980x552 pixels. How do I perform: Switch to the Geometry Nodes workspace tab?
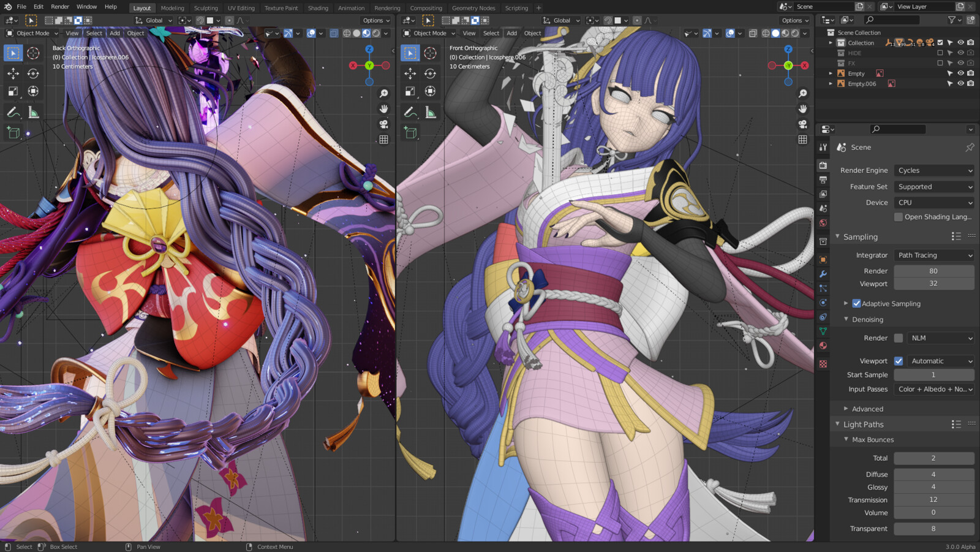(473, 8)
